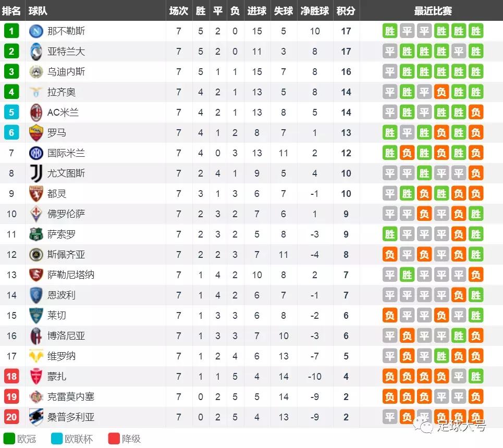Click the Roma club badge
Image resolution: width=503 pixels, height=448 pixels.
[36, 133]
